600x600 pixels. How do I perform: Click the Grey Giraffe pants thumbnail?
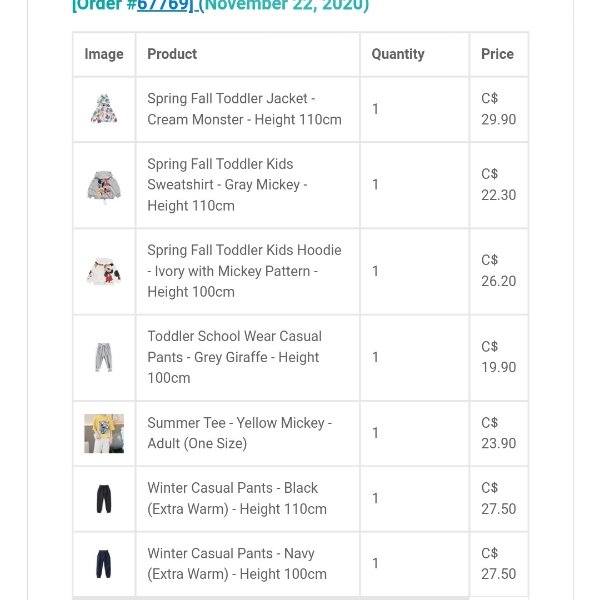click(x=104, y=357)
